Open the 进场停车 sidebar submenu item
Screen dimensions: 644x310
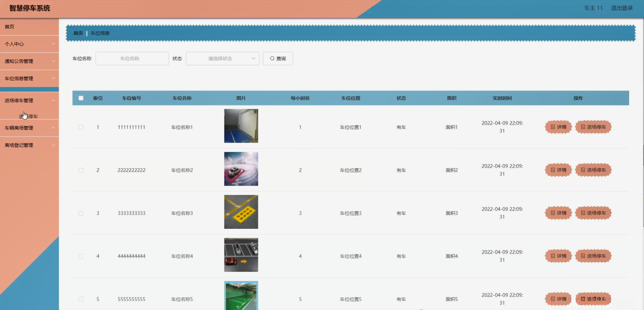[28, 116]
